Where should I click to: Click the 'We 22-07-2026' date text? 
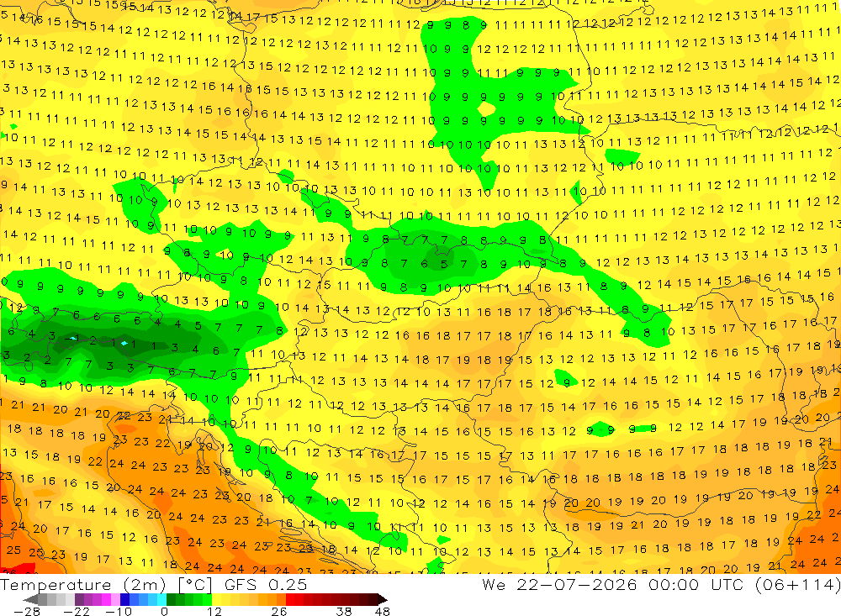(559, 584)
